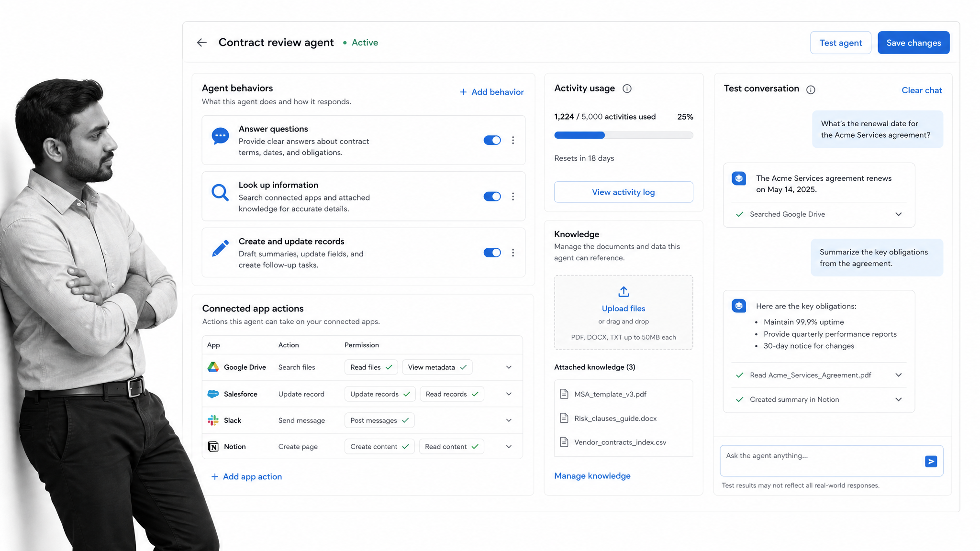Click the Add app action link
The height and width of the screenshot is (551, 980).
247,477
